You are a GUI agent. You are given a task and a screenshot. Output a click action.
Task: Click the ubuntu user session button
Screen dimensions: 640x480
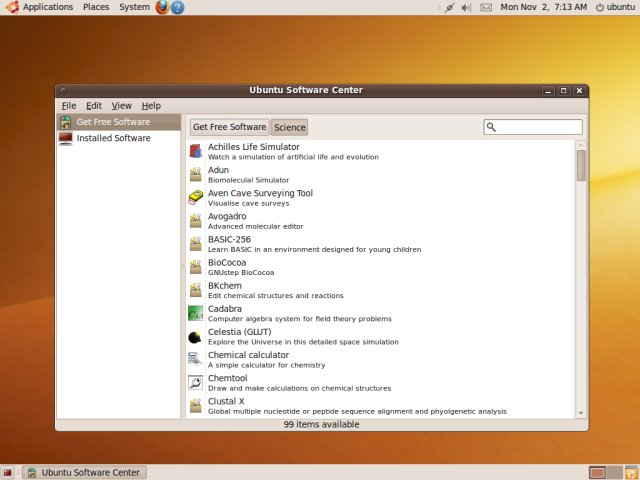(616, 7)
